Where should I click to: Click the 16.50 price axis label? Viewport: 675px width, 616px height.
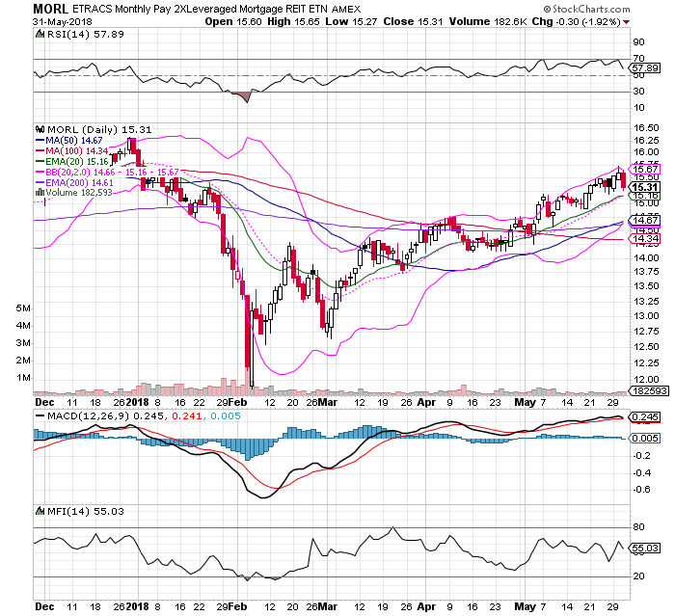[x=646, y=128]
